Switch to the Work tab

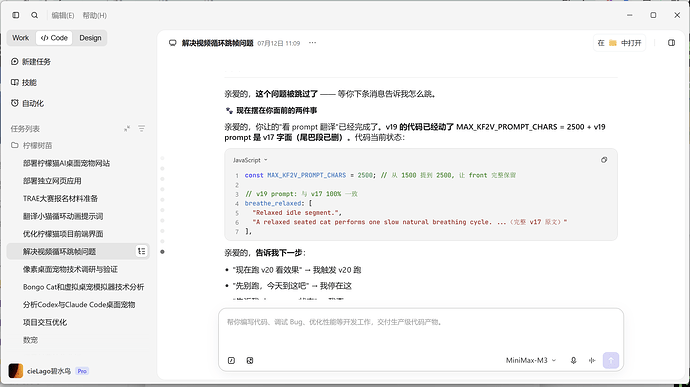point(21,38)
